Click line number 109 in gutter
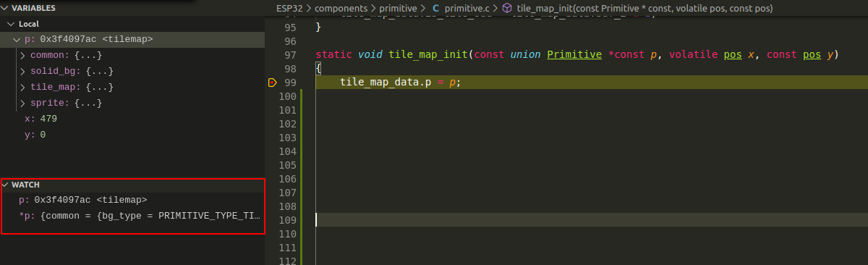 click(x=287, y=220)
